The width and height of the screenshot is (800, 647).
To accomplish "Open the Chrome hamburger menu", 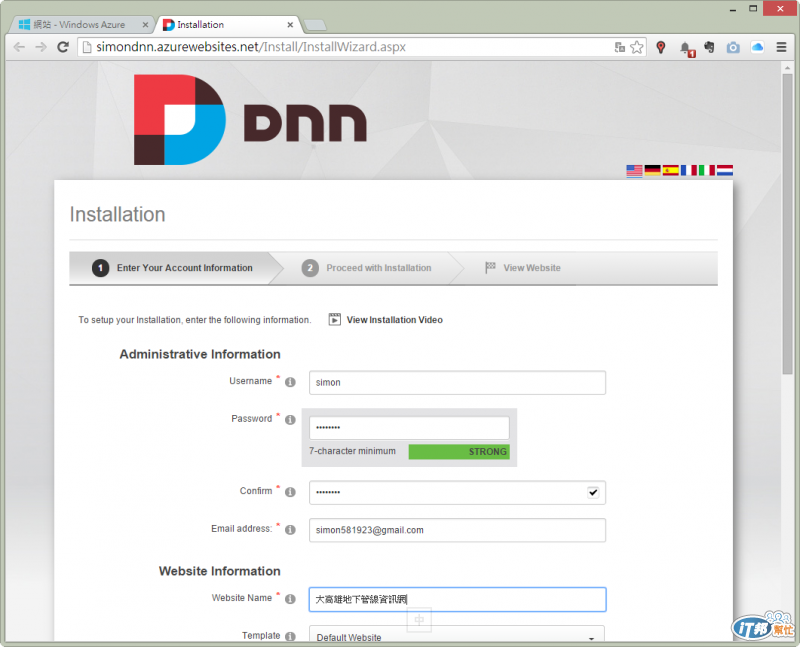I will (x=781, y=47).
